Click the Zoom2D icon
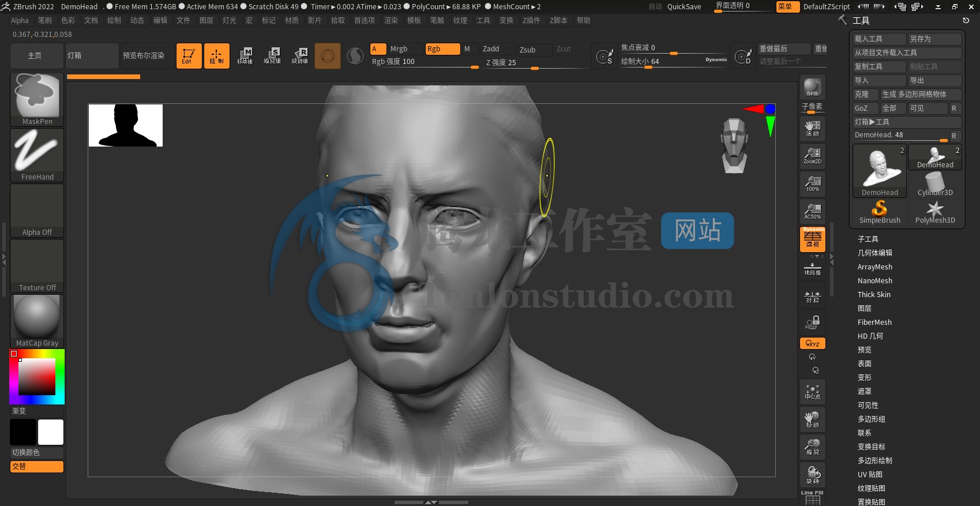Image resolution: width=980 pixels, height=506 pixels. click(x=812, y=156)
